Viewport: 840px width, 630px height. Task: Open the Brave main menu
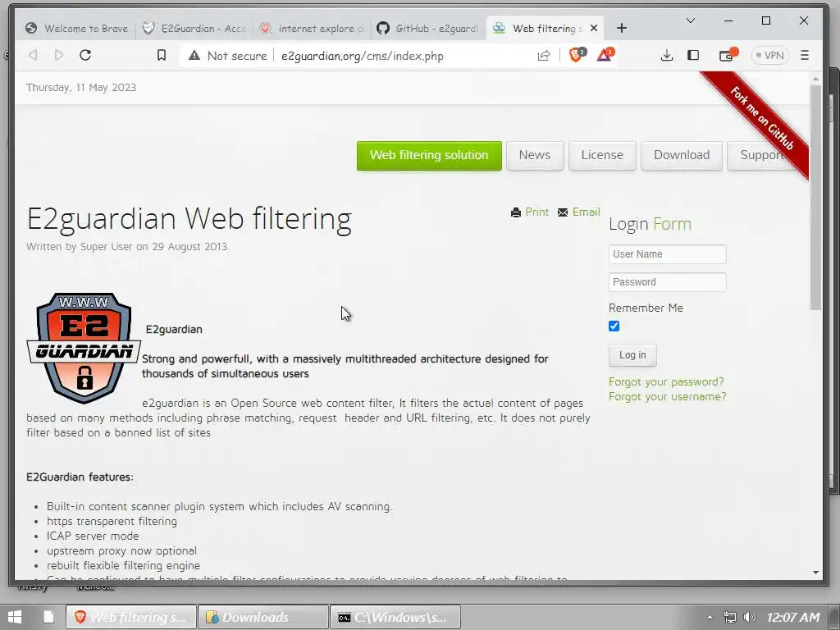[805, 55]
